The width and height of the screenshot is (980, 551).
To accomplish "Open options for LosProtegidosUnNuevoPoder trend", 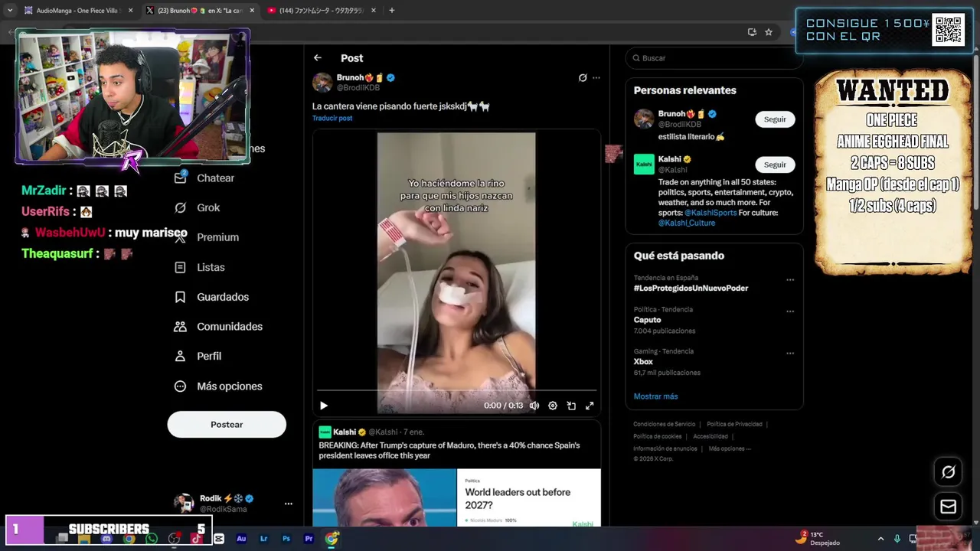I will tap(790, 280).
